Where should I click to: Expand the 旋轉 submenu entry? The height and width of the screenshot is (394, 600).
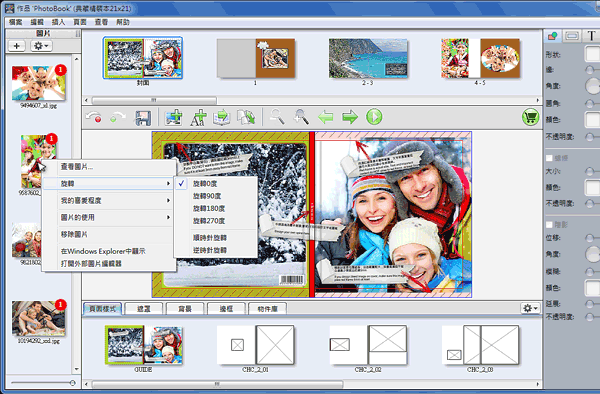click(109, 184)
